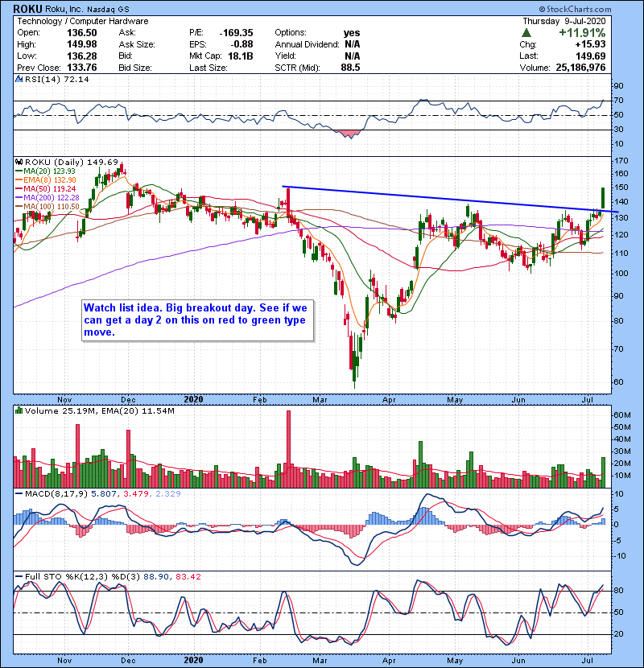This screenshot has height=668, width=644.
Task: Click the 60M volume axis label
Action: click(x=622, y=414)
